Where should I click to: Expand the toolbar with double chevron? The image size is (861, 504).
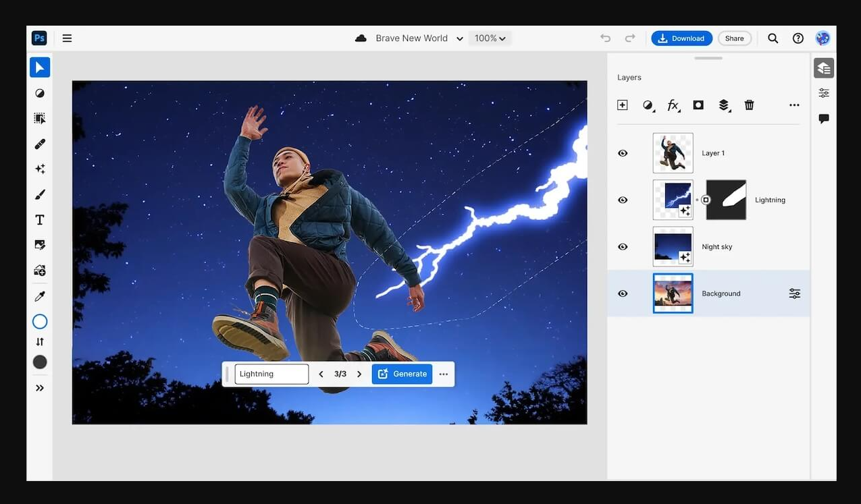pyautogui.click(x=40, y=388)
